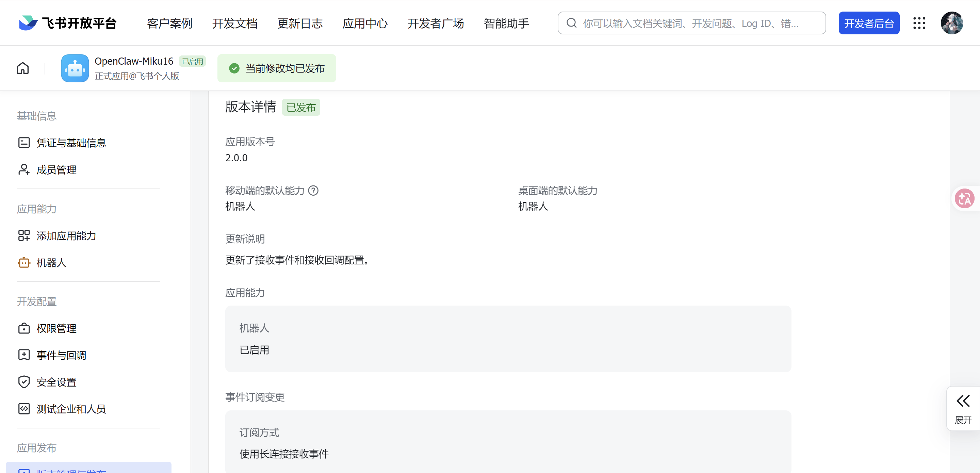This screenshot has width=980, height=473.
Task: Open the 更新日志 top menu
Action: [300, 23]
